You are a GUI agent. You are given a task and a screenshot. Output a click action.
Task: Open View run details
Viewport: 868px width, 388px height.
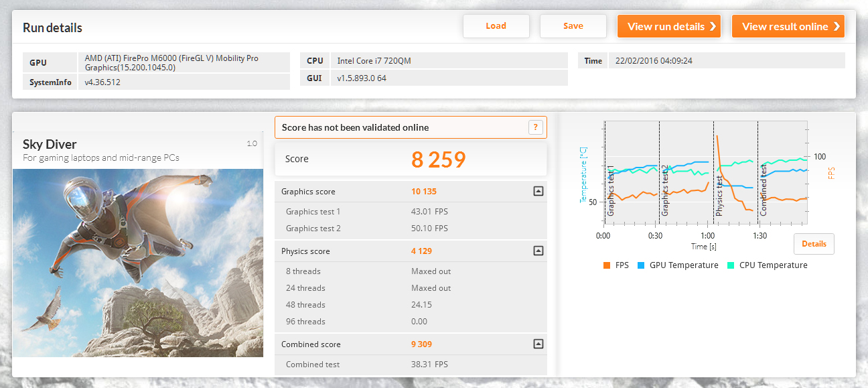[669, 26]
